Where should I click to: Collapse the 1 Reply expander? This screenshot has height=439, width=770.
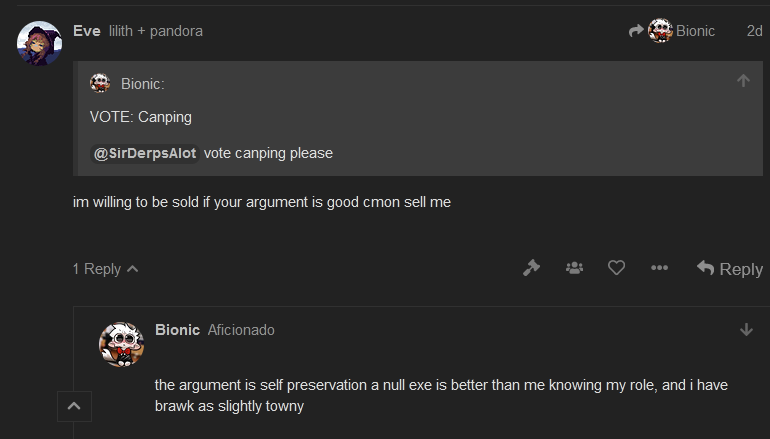coord(106,269)
